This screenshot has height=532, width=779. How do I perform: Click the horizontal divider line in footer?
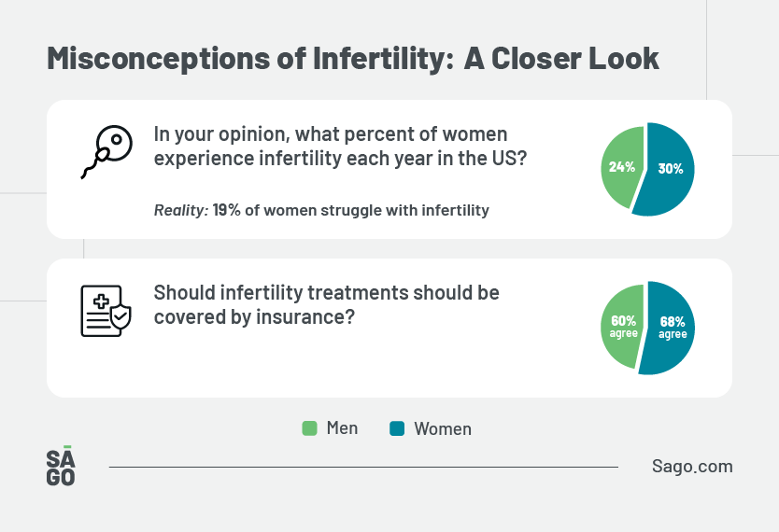[362, 467]
